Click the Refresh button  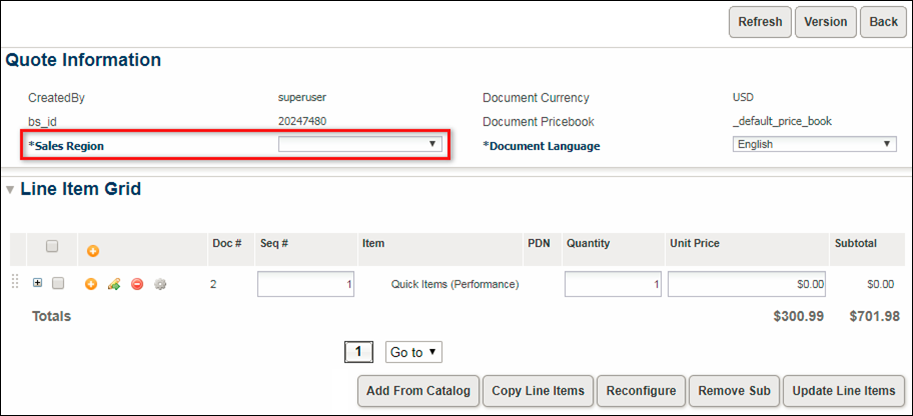[x=760, y=22]
